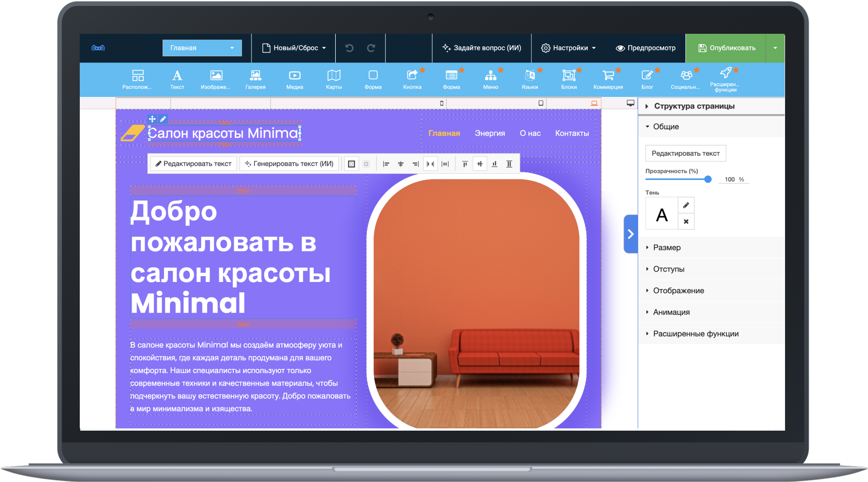This screenshot has width=868, height=482.
Task: Align element to the top
Action: 465,164
